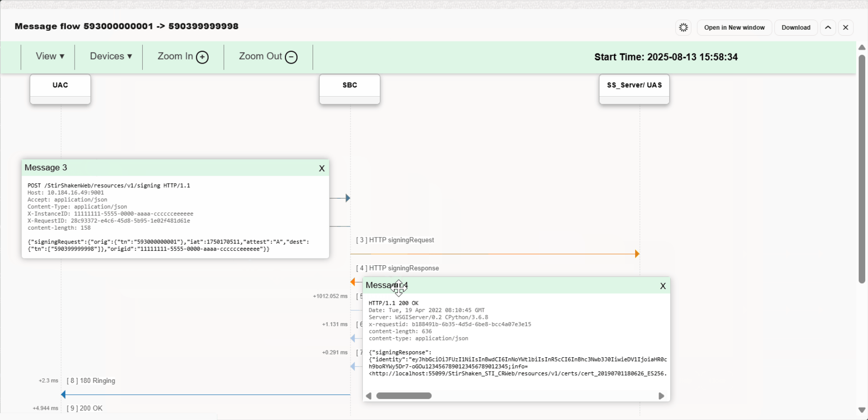Screen dimensions: 868x420
Task: Open the View dropdown menu
Action: coord(50,56)
